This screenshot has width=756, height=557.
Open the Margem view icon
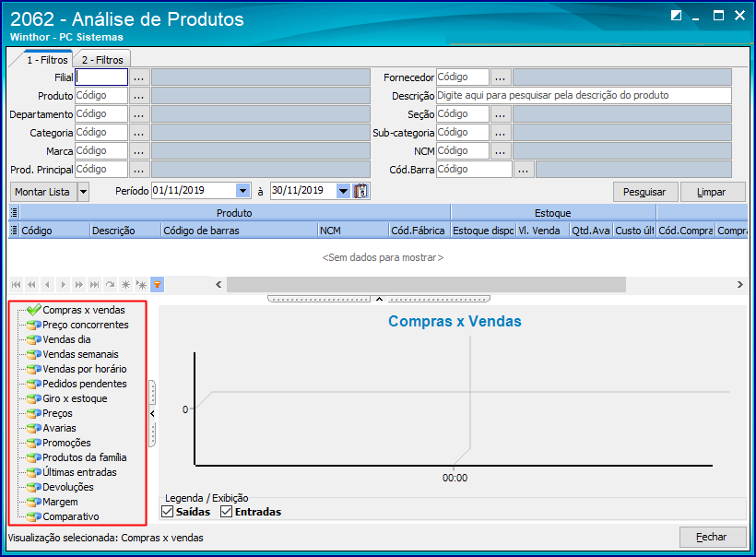point(34,502)
